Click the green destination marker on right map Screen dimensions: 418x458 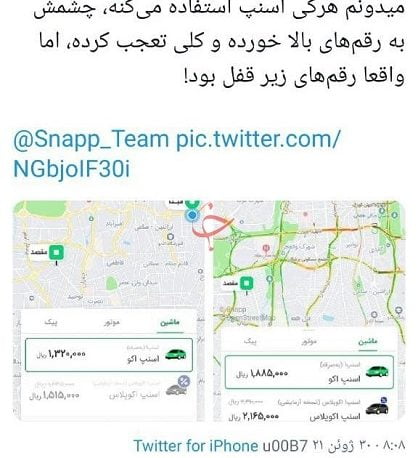pos(247,284)
